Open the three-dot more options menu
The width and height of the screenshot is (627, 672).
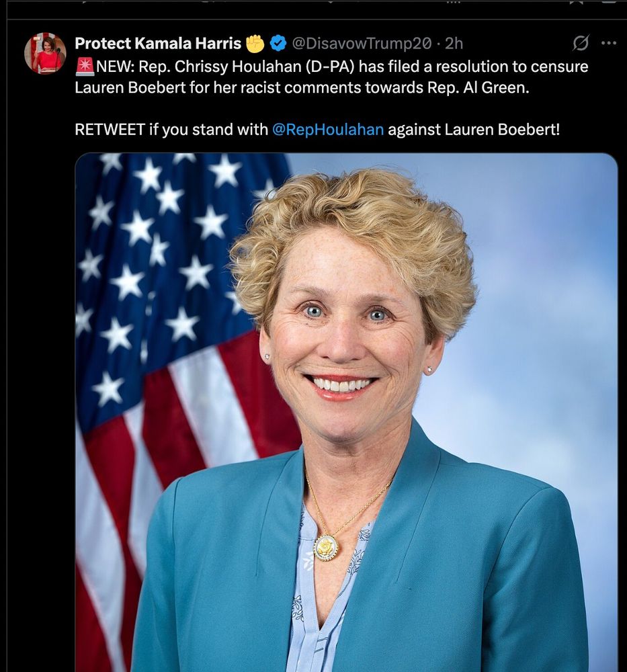(x=609, y=43)
